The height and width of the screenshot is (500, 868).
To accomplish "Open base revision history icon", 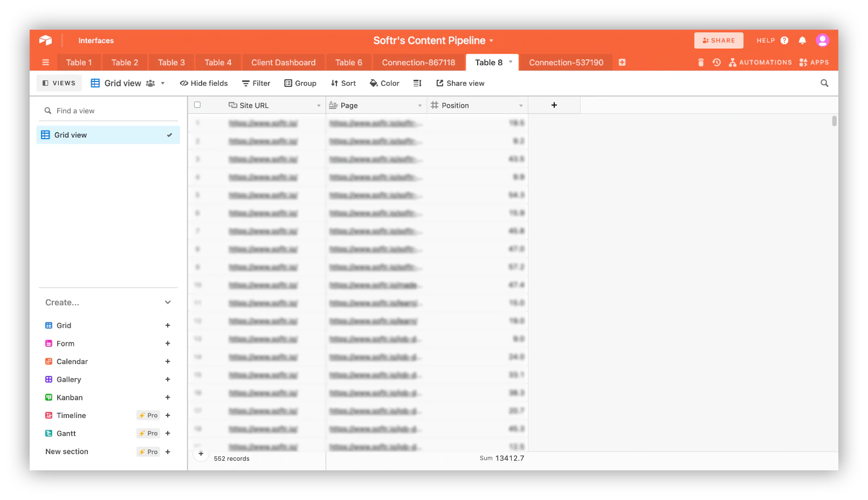I will point(717,63).
